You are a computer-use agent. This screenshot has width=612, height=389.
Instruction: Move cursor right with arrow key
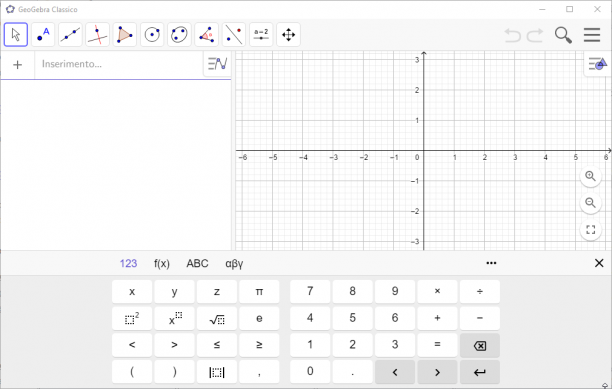[x=437, y=372]
